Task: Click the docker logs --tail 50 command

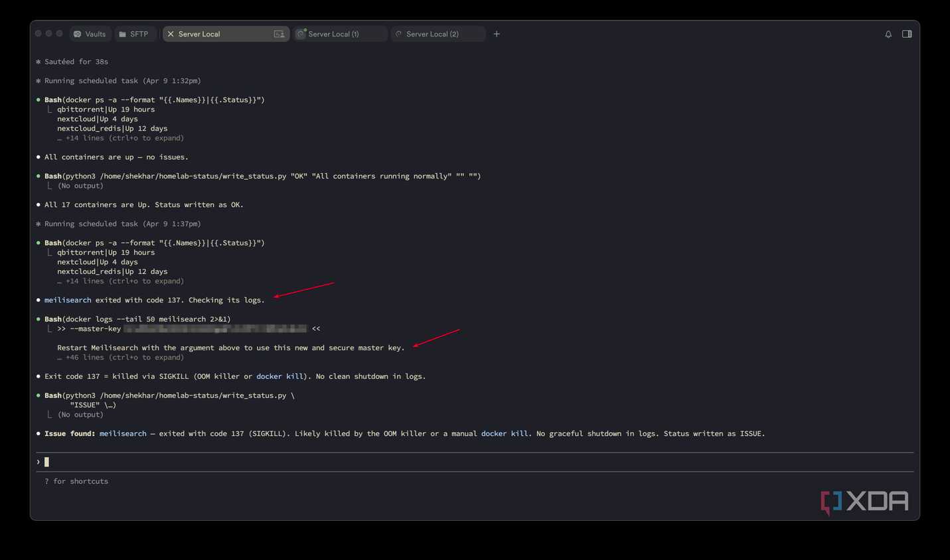Action: click(x=137, y=319)
